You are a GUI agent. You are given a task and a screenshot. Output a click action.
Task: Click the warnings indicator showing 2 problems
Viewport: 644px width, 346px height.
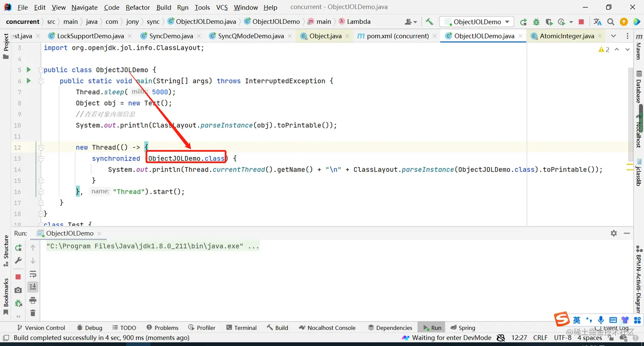(x=604, y=49)
